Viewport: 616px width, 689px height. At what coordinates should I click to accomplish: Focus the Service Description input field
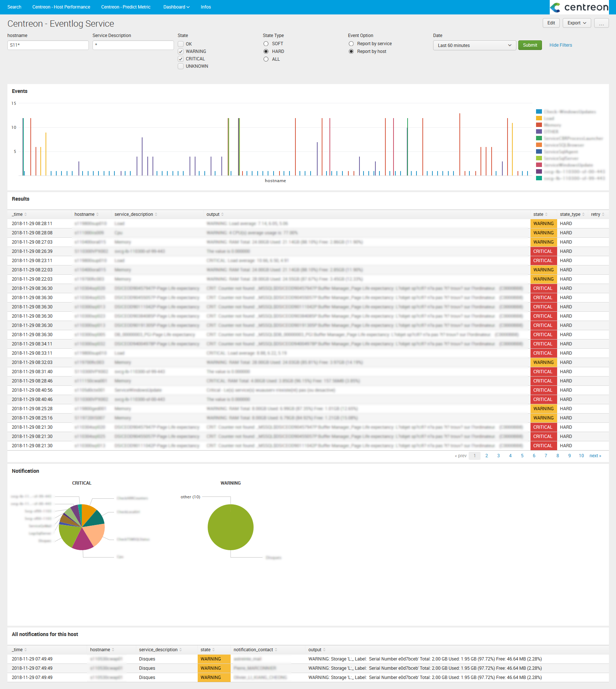[133, 45]
